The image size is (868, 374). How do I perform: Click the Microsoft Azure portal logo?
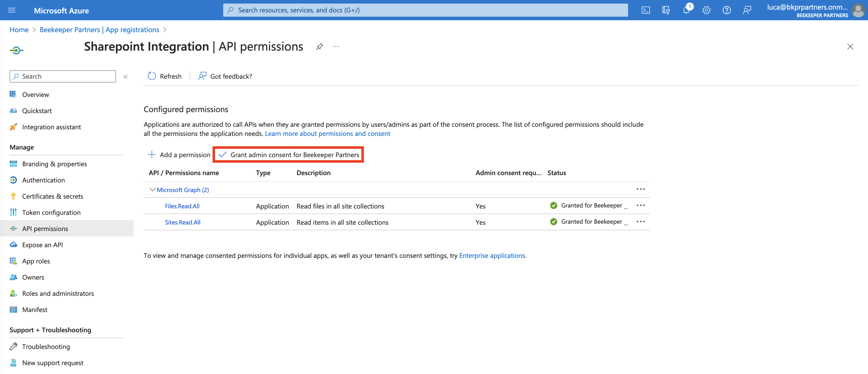click(x=61, y=10)
